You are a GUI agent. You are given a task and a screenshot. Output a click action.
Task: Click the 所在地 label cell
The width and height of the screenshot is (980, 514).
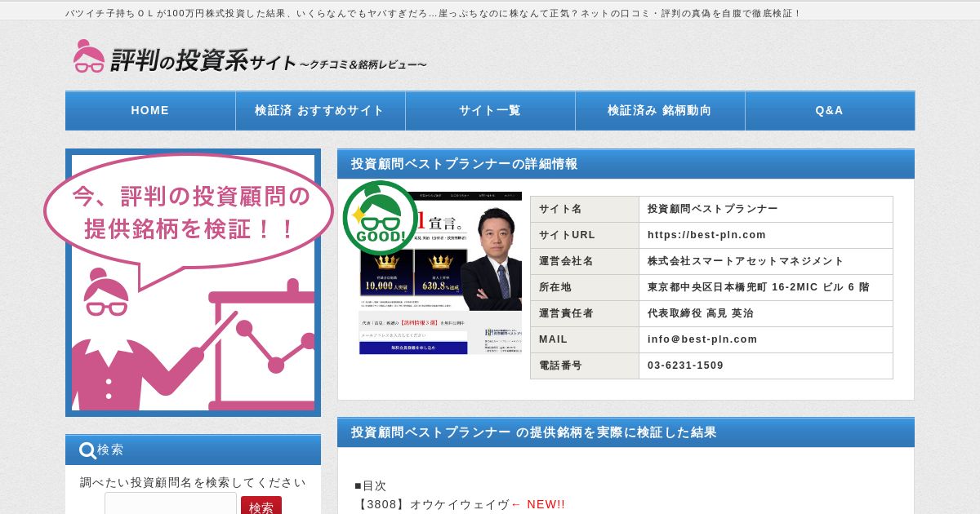585,287
